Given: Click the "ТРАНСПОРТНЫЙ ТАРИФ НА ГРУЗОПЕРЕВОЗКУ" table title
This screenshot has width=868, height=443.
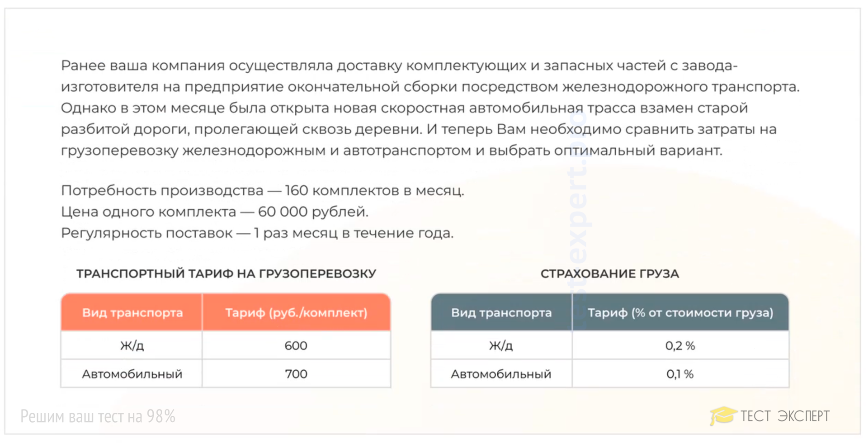Looking at the screenshot, I should pyautogui.click(x=226, y=274).
